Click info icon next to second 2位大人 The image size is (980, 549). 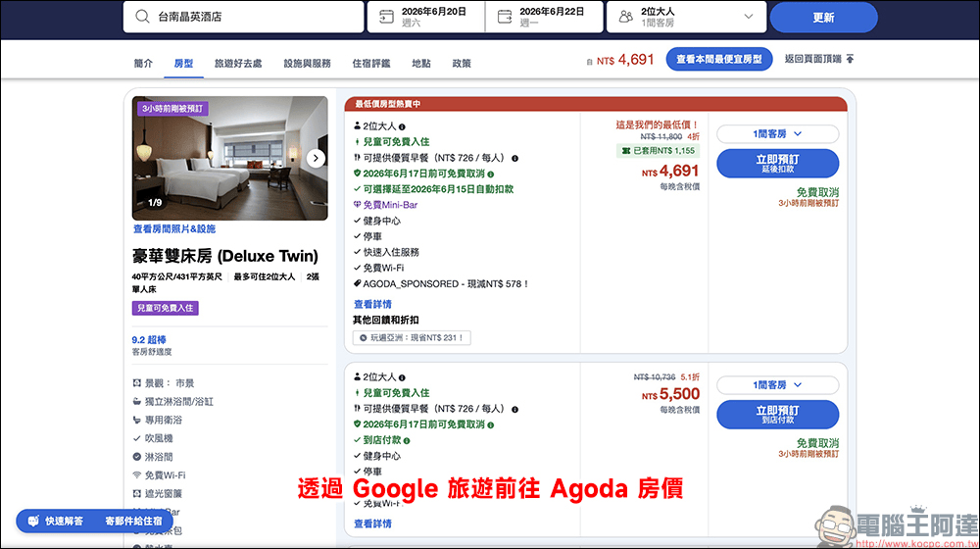402,377
